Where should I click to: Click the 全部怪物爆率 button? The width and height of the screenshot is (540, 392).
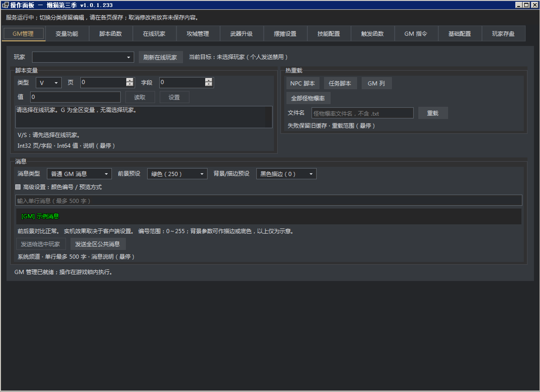tap(308, 98)
